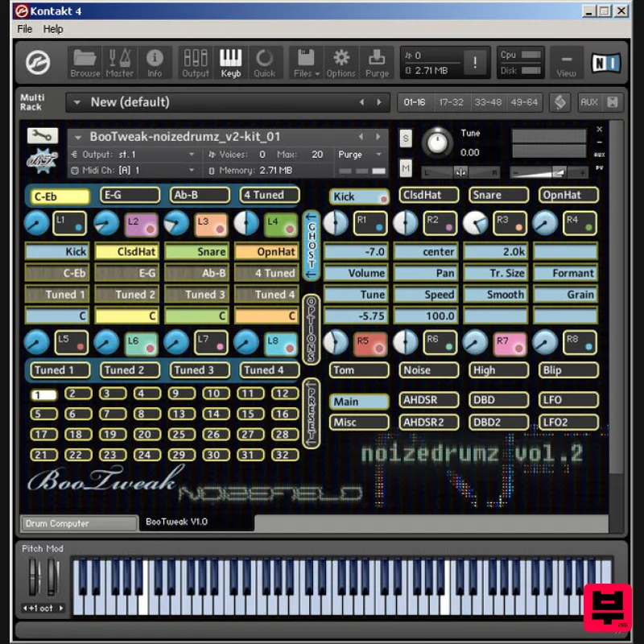Open the View dropdown in toolbar
The width and height of the screenshot is (644, 644).
(x=567, y=63)
